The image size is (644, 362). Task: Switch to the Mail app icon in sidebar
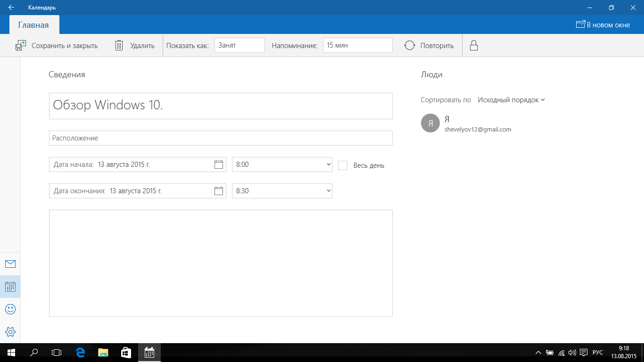click(x=10, y=263)
